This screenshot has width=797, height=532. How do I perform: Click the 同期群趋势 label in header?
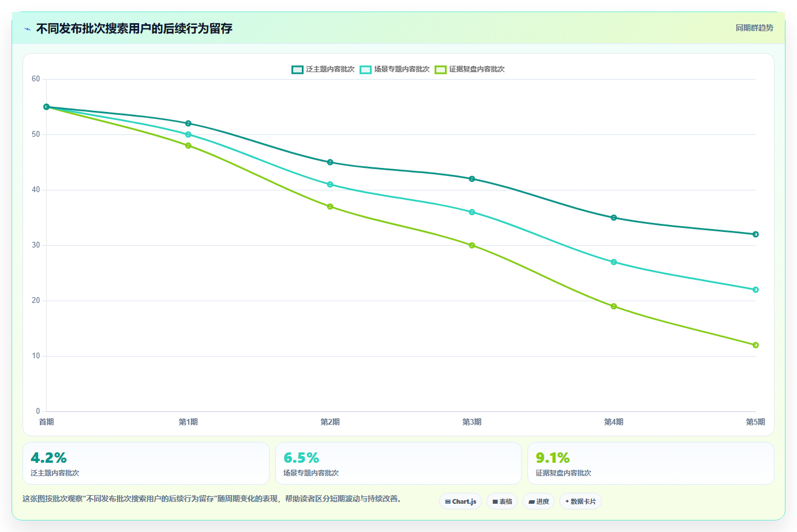(x=754, y=28)
